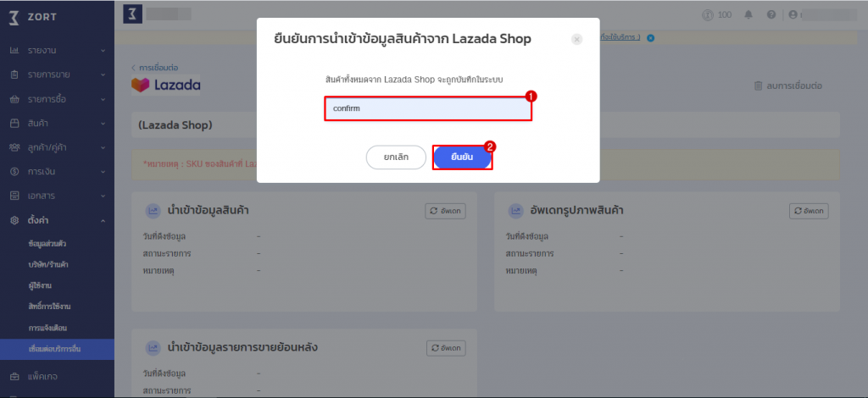Image resolution: width=868 pixels, height=398 pixels.
Task: Dismiss the yellow banner with blue x
Action: point(651,37)
